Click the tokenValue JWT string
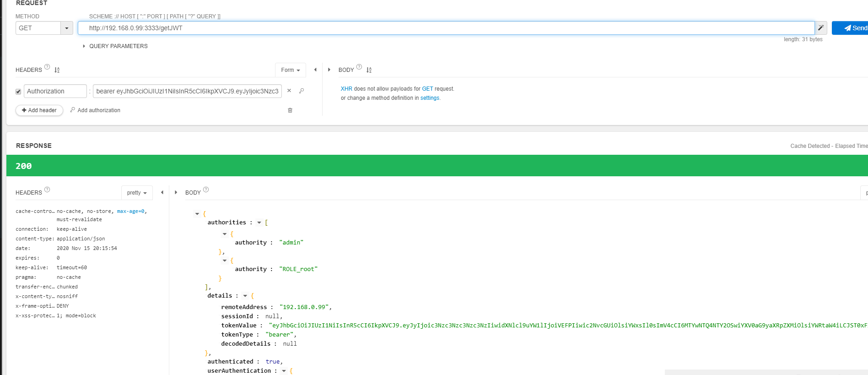The image size is (868, 375). [568, 326]
